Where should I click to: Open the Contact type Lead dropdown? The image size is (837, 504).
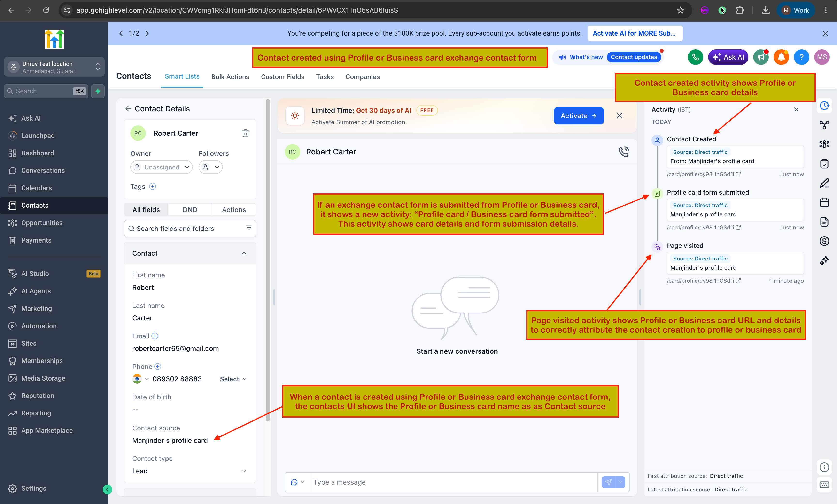pos(190,471)
